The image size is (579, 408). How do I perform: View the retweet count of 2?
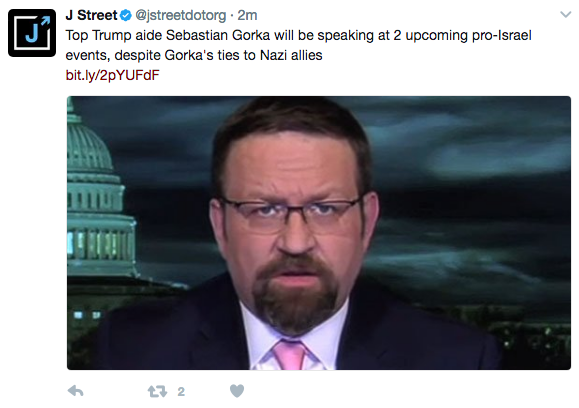181,391
